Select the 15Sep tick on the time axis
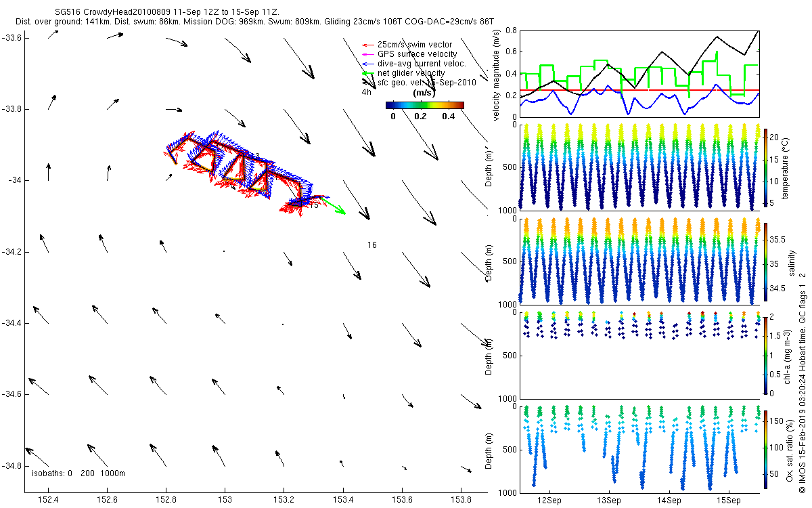This screenshot has width=812, height=508. coord(728,500)
